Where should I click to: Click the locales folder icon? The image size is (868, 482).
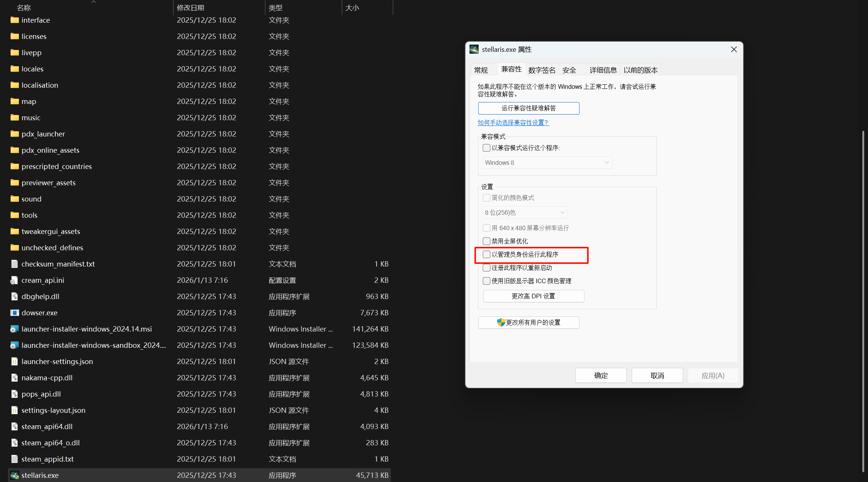pyautogui.click(x=15, y=69)
